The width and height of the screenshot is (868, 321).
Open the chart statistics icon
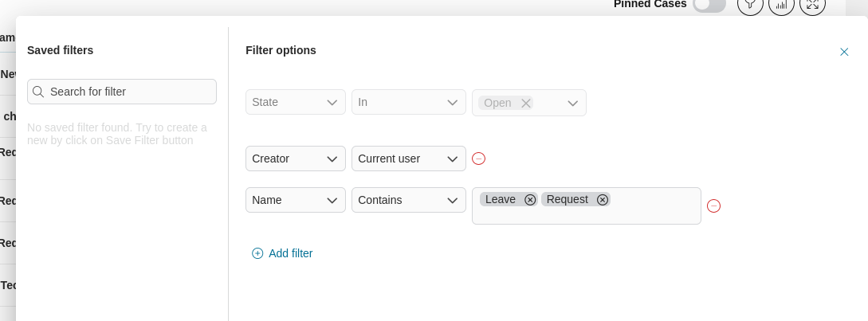coord(782,4)
